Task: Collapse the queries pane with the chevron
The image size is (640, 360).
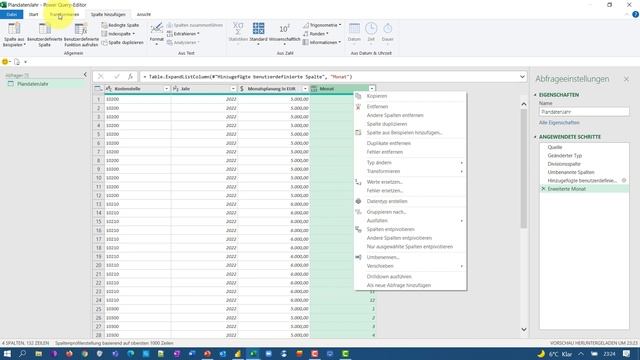Action: [85, 75]
